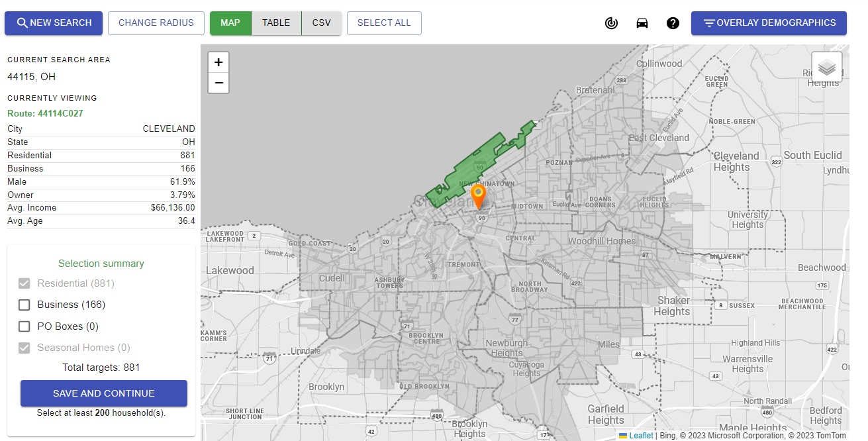Open the map layers control
This screenshot has height=441, width=868.
tap(827, 68)
